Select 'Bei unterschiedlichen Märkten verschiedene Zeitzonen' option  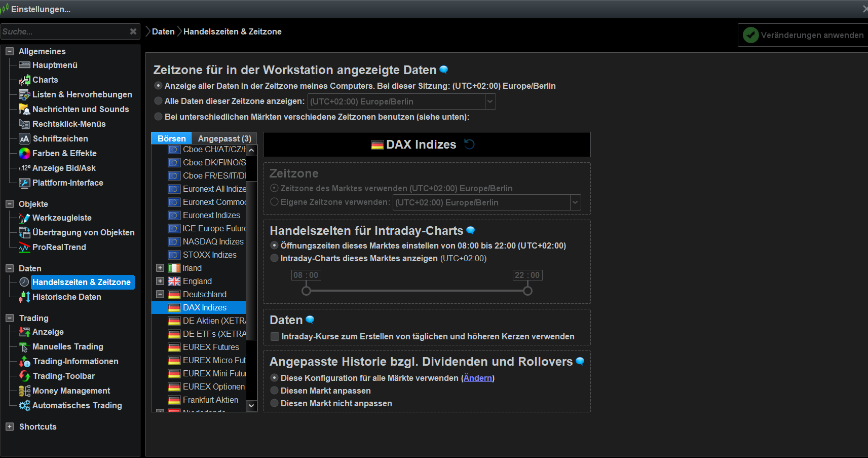coord(159,117)
